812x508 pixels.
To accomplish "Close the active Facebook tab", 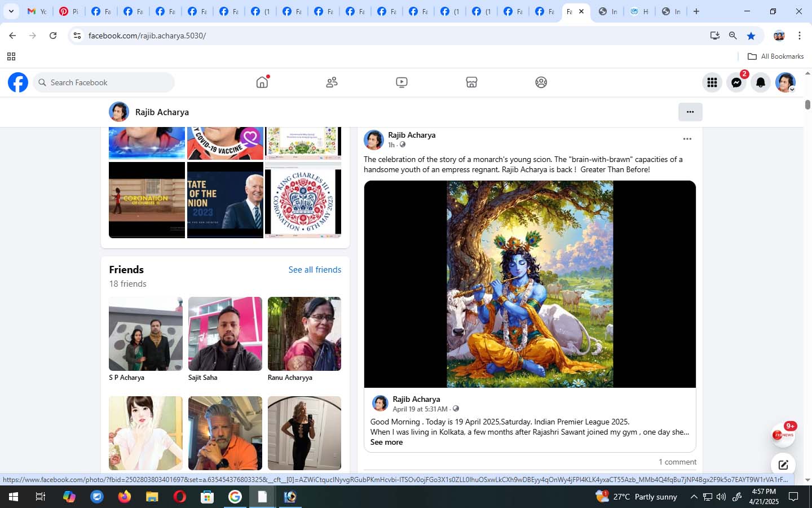I will (581, 11).
